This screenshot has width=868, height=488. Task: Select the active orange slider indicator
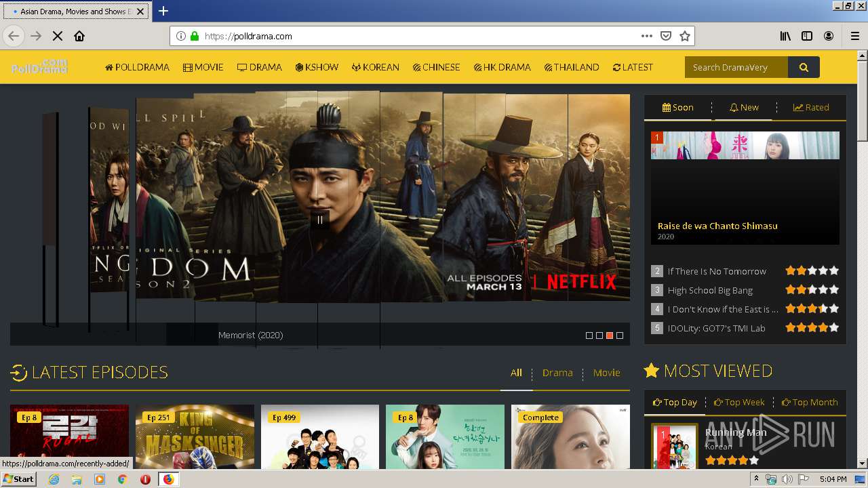[610, 335]
